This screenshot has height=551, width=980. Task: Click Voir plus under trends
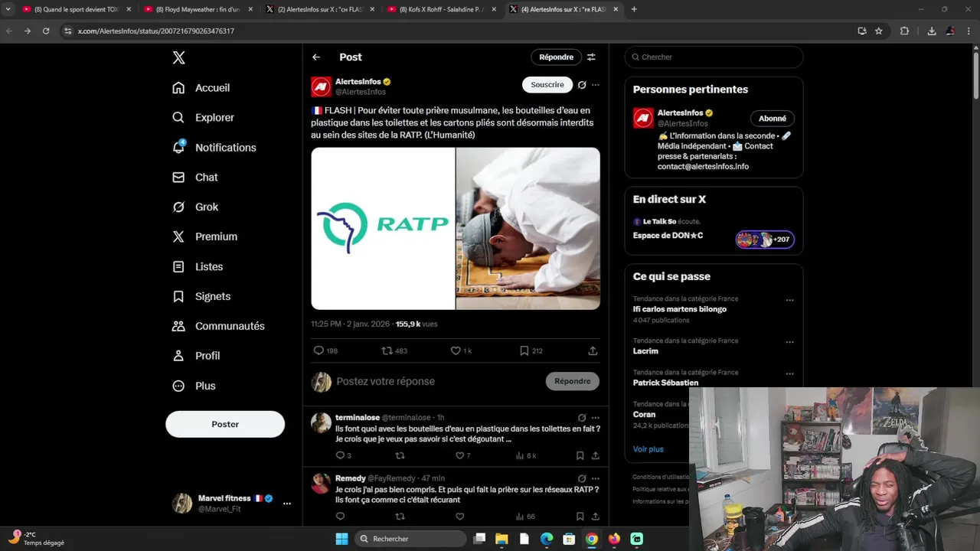[x=648, y=449]
